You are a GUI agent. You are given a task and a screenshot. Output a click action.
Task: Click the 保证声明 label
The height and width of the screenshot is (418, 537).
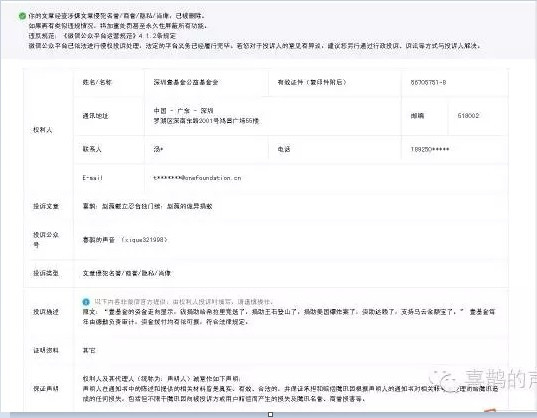(x=46, y=389)
